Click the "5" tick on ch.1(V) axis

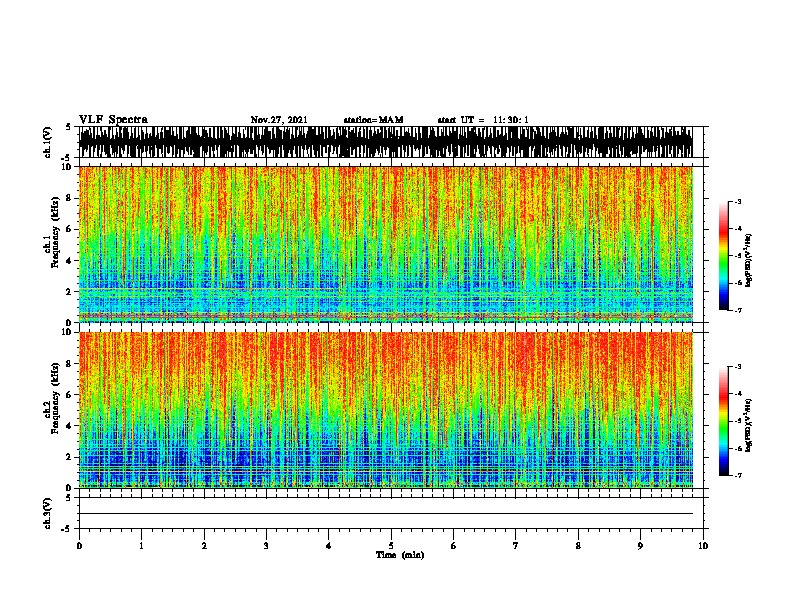tap(69, 127)
